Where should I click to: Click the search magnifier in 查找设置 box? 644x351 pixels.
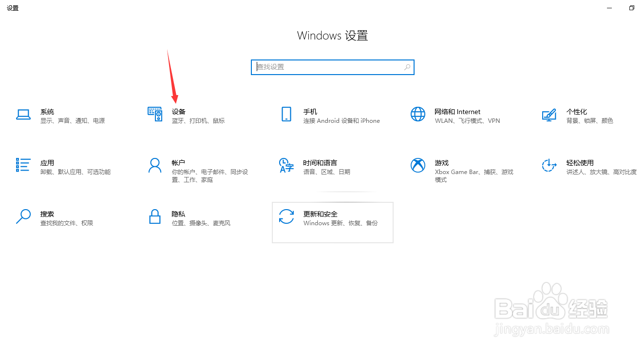407,67
